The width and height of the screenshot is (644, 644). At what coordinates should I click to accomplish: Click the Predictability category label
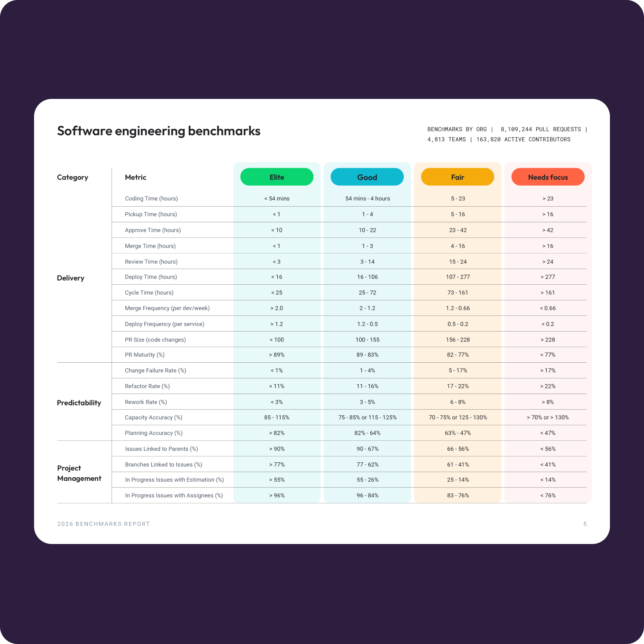(79, 403)
